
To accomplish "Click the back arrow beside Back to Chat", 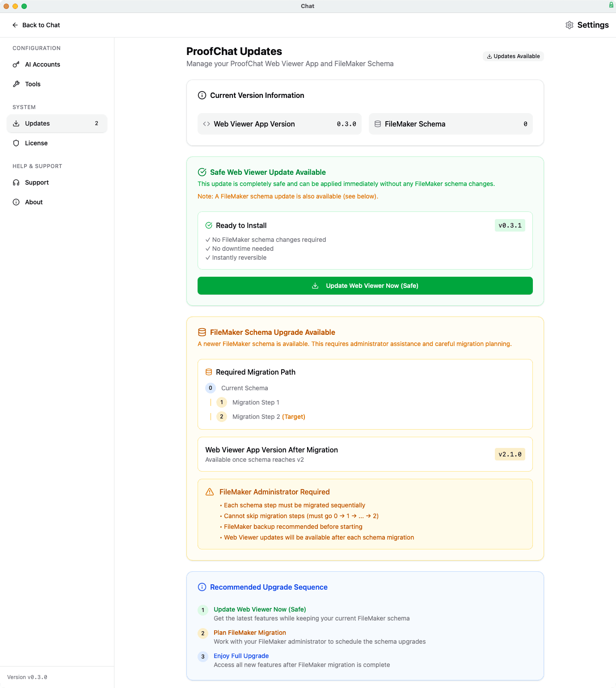I will [x=15, y=25].
